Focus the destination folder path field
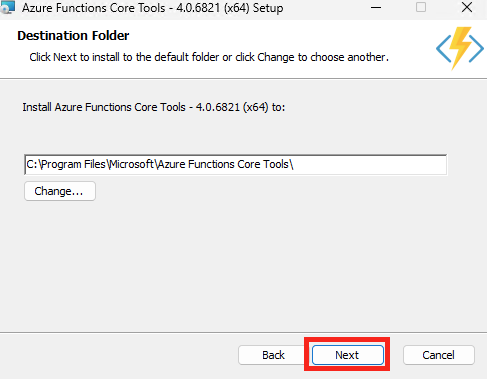The width and height of the screenshot is (487, 379). pyautogui.click(x=235, y=164)
